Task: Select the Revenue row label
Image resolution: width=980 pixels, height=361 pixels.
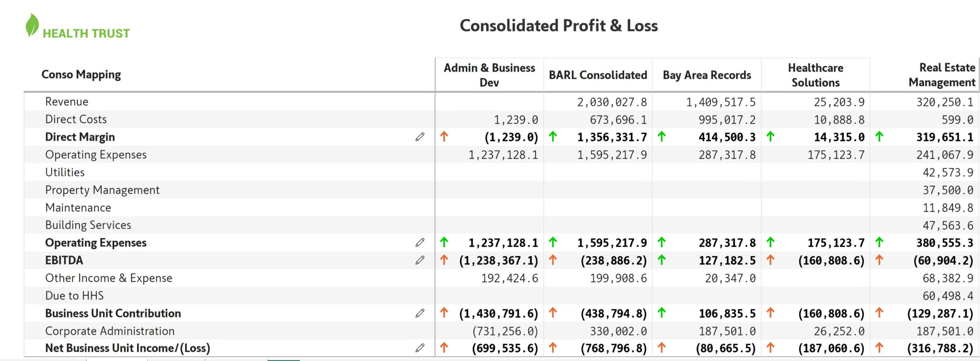Action: click(x=67, y=102)
